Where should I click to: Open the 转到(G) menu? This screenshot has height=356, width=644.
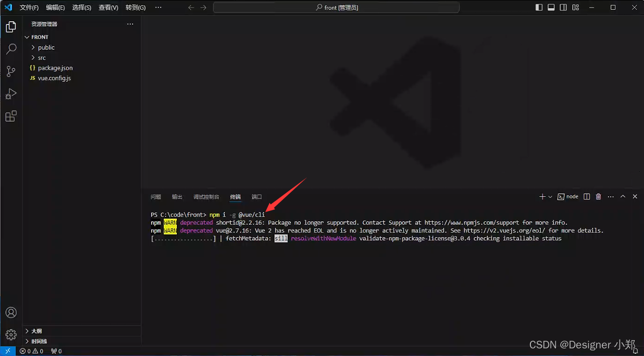point(135,8)
